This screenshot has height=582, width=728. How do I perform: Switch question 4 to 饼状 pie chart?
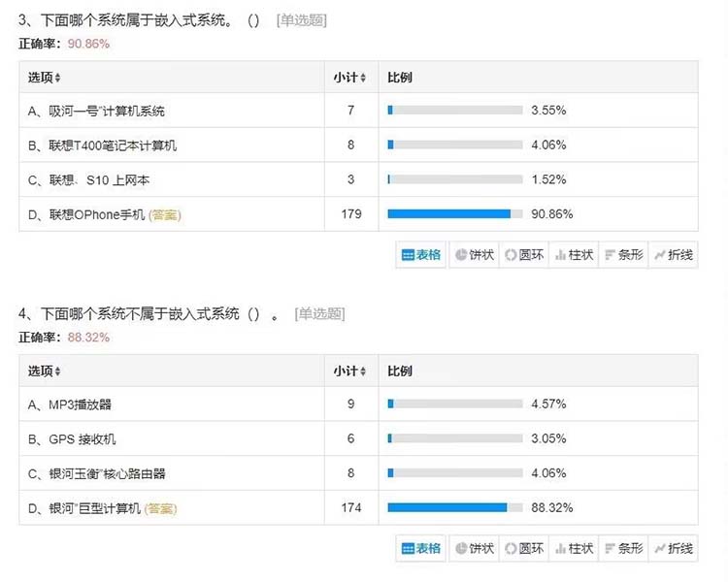(x=474, y=548)
